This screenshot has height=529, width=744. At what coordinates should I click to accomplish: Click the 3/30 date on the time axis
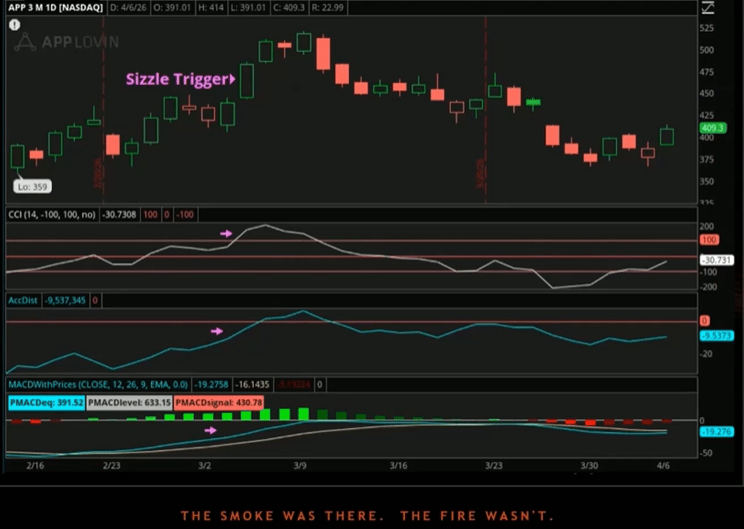click(589, 465)
